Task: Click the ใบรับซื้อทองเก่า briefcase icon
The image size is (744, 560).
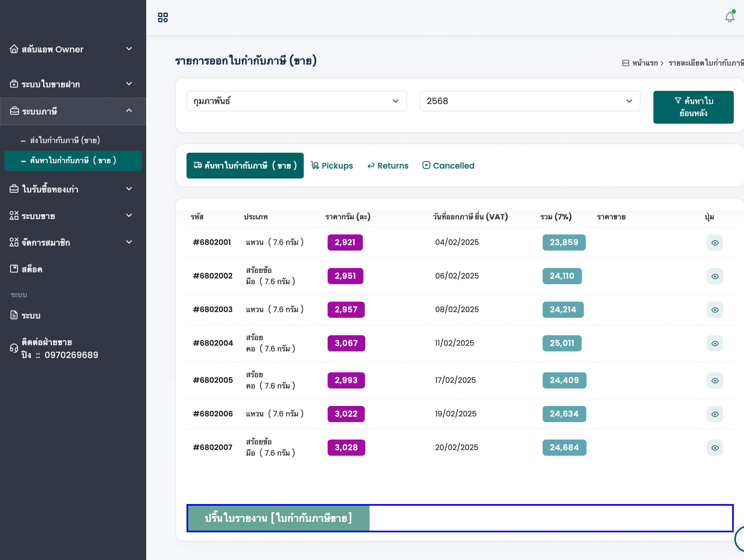Action: pos(14,189)
